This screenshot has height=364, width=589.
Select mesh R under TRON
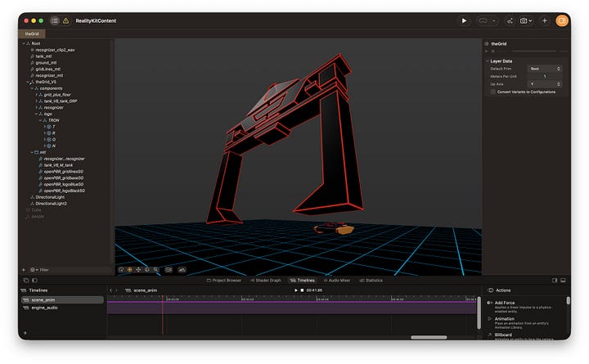54,133
